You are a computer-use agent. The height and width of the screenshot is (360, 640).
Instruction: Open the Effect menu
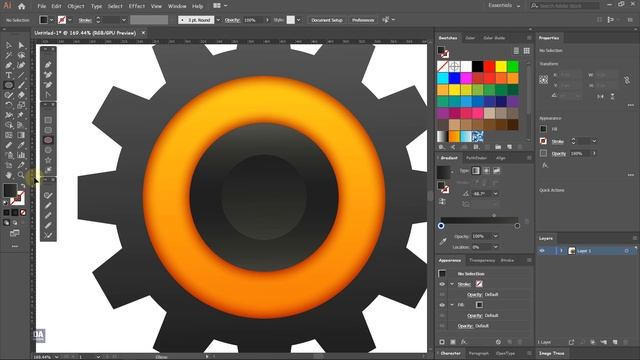[137, 6]
